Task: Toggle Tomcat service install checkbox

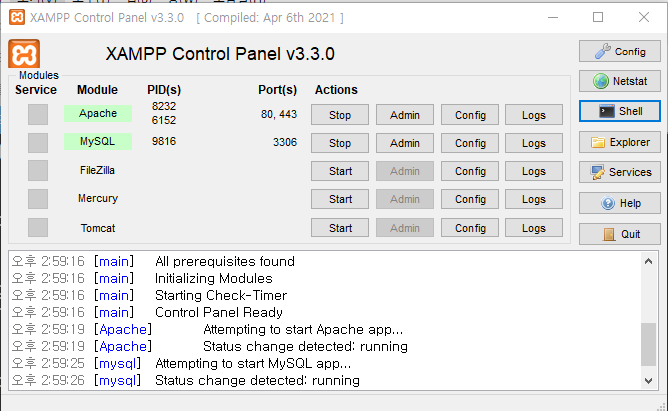Action: click(x=38, y=227)
